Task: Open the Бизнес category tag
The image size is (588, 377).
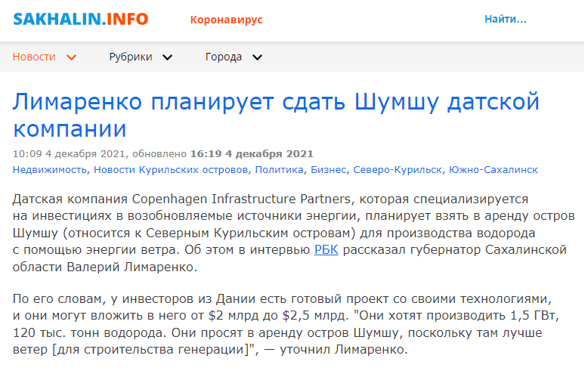Action: (x=328, y=170)
